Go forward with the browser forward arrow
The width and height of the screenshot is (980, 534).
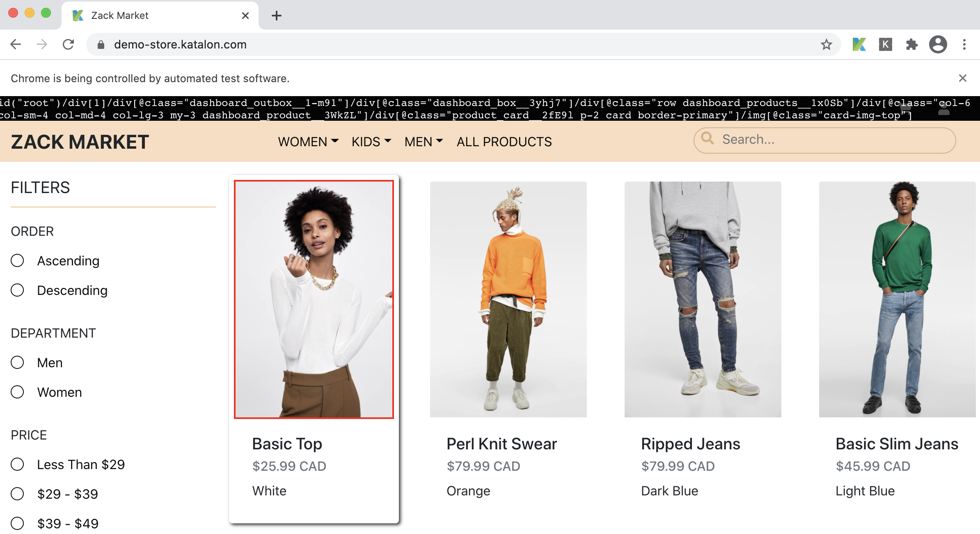42,44
